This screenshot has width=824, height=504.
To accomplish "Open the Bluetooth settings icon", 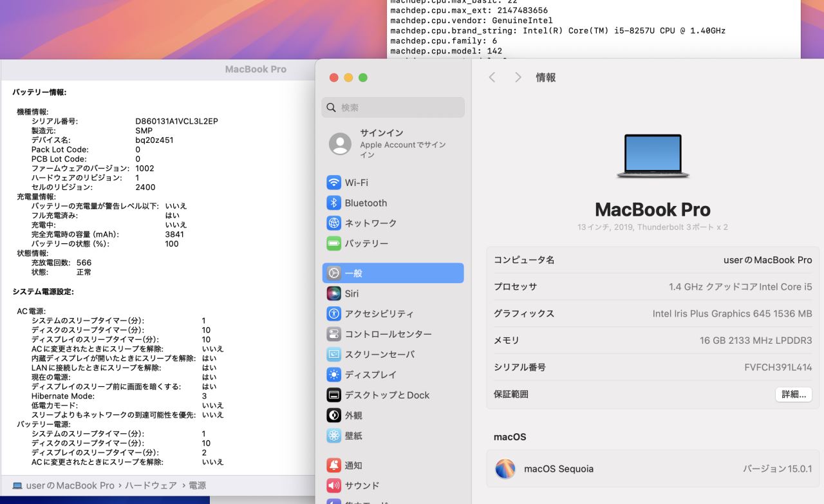I will [333, 203].
